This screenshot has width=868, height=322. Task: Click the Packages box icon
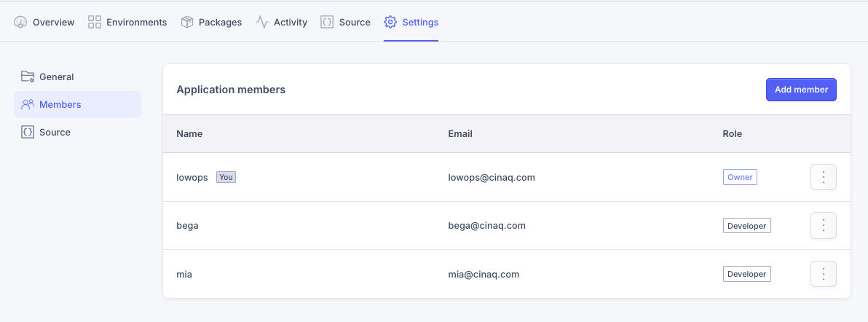pyautogui.click(x=187, y=22)
